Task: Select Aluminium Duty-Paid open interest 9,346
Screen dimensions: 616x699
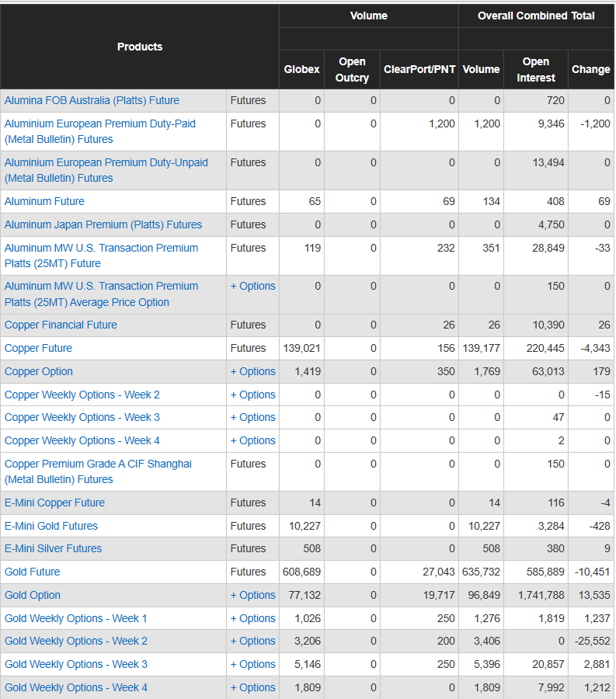Action: [x=551, y=124]
